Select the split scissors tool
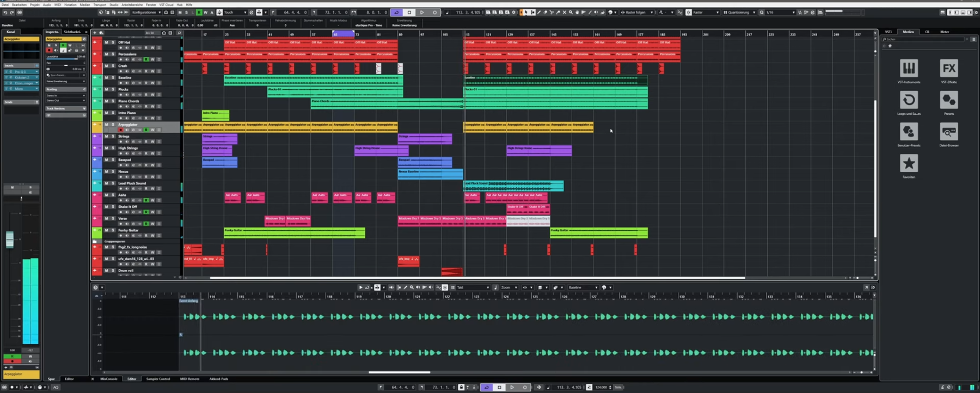The width and height of the screenshot is (980, 393). coord(552,12)
